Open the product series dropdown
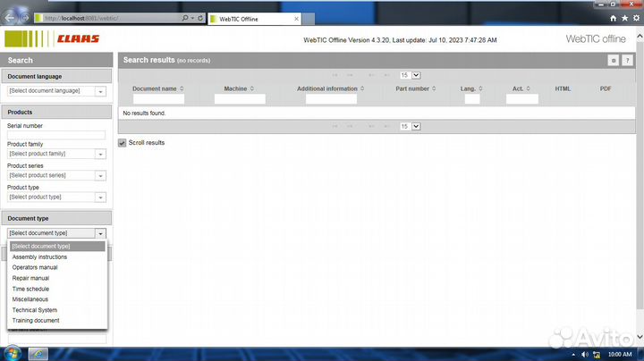This screenshot has width=644, height=361. [x=100, y=175]
